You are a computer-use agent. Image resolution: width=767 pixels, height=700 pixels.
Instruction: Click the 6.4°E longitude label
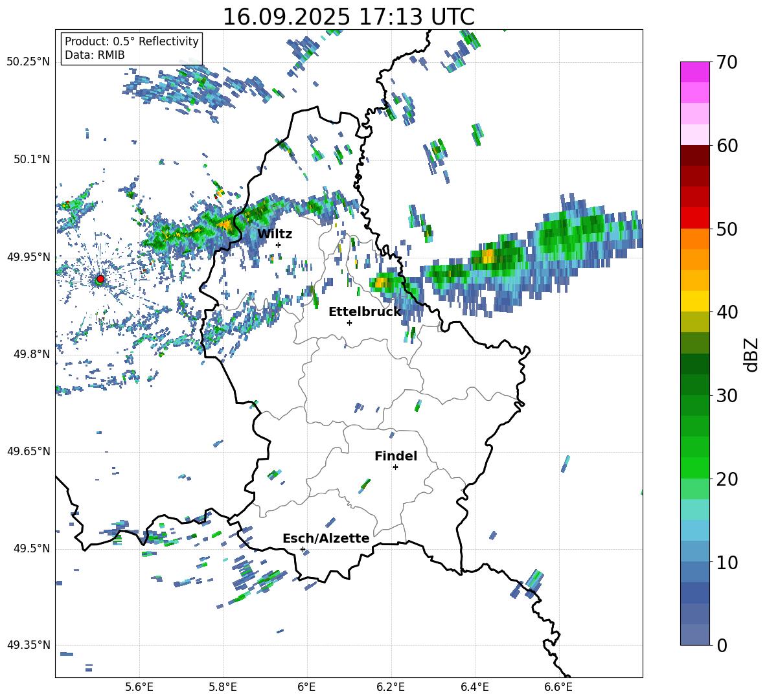[474, 687]
